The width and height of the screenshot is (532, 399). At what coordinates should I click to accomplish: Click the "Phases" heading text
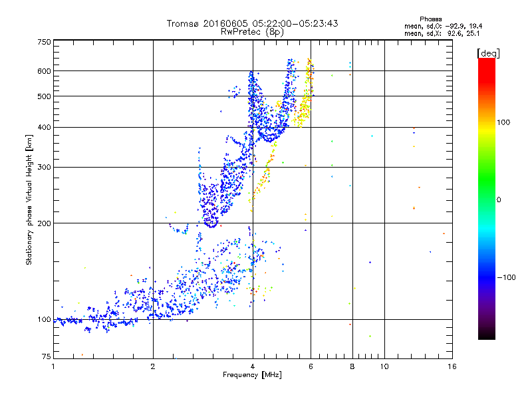pyautogui.click(x=430, y=19)
